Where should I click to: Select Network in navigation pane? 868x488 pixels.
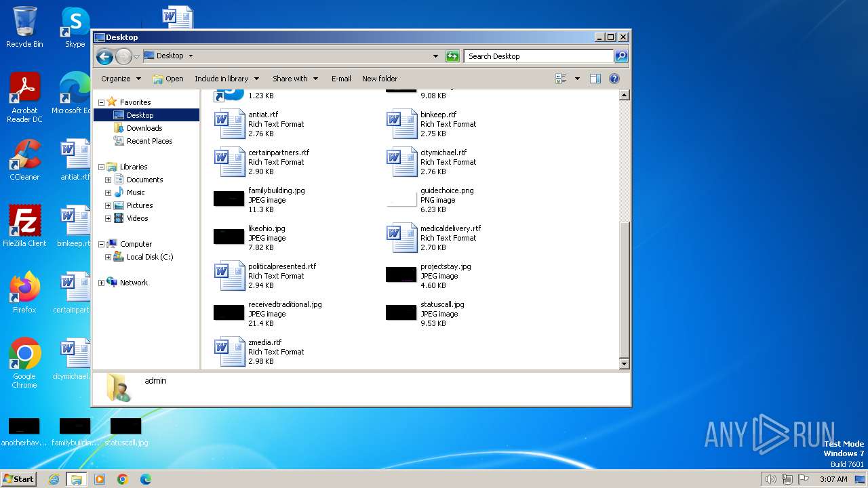click(134, 283)
